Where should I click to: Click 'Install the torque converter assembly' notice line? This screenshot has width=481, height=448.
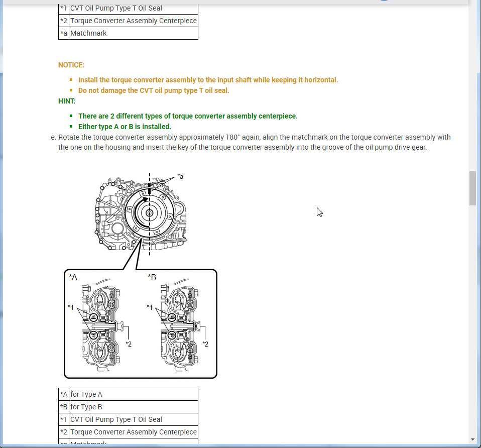[208, 80]
